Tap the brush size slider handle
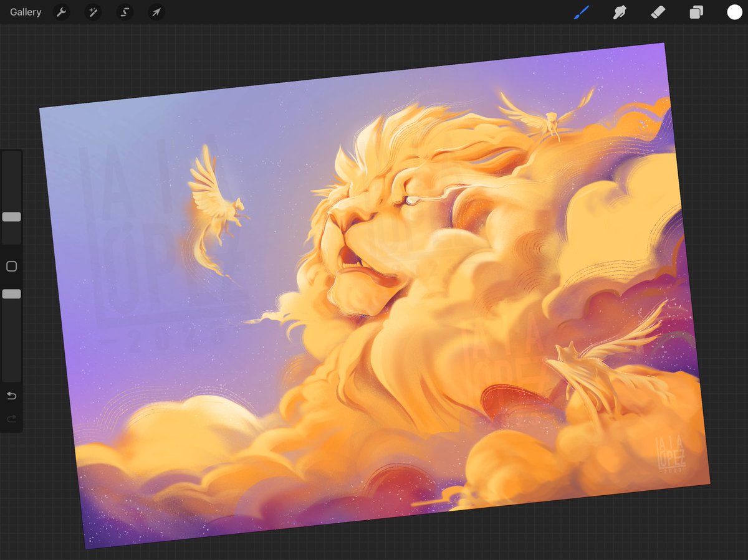 coord(11,216)
